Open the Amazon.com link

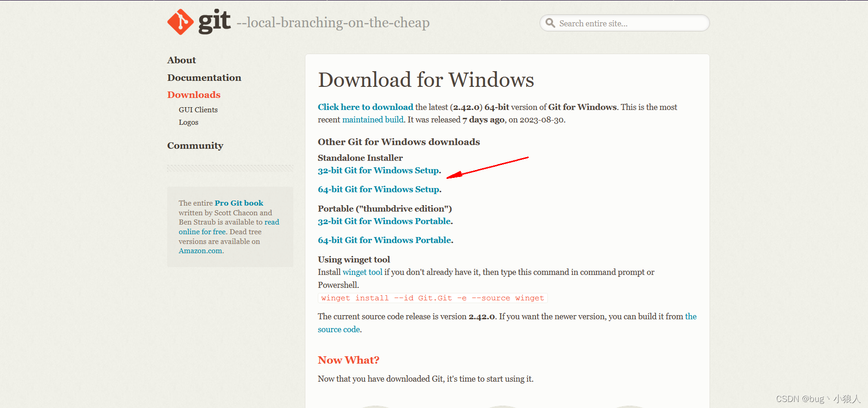click(200, 251)
